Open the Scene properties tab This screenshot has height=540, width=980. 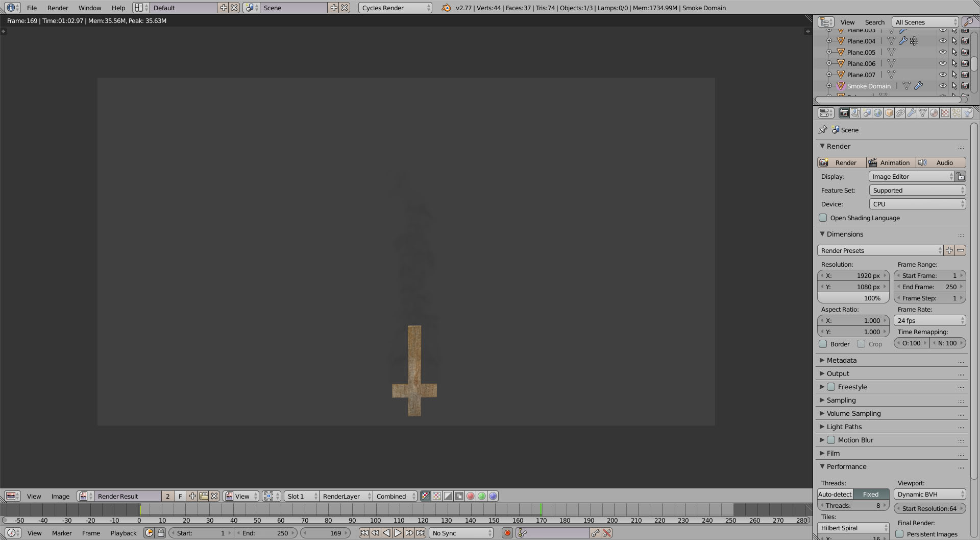[867, 113]
